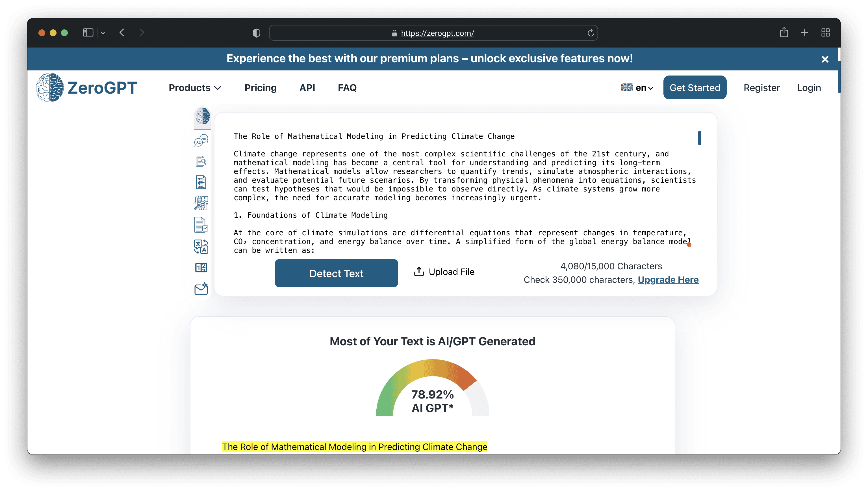Dismiss the premium plans banner
The image size is (868, 491).
[x=824, y=59]
